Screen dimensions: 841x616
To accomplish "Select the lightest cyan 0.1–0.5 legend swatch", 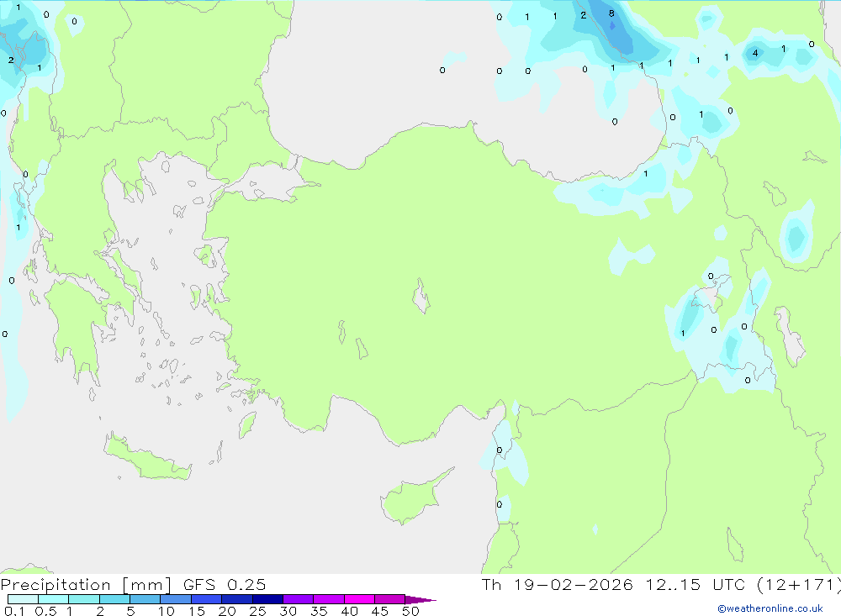I will [x=23, y=599].
